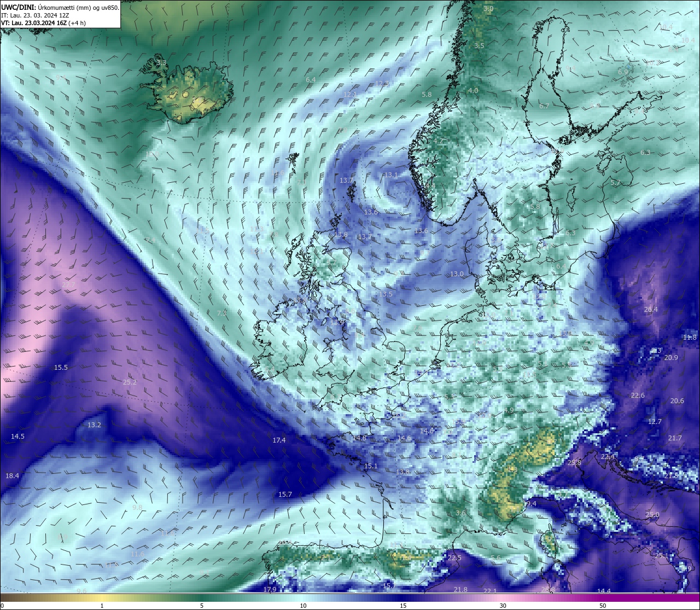Click the 14.4 value label
The width and height of the screenshot is (700, 610).
[x=604, y=591]
